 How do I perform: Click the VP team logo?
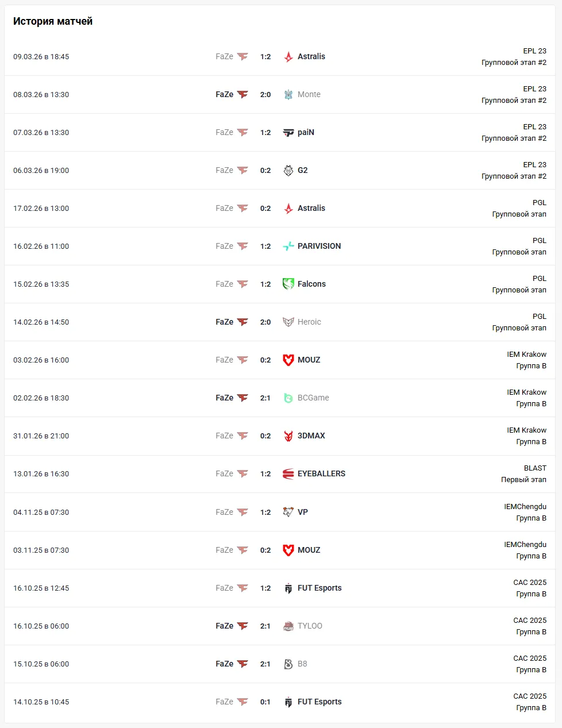pos(288,513)
